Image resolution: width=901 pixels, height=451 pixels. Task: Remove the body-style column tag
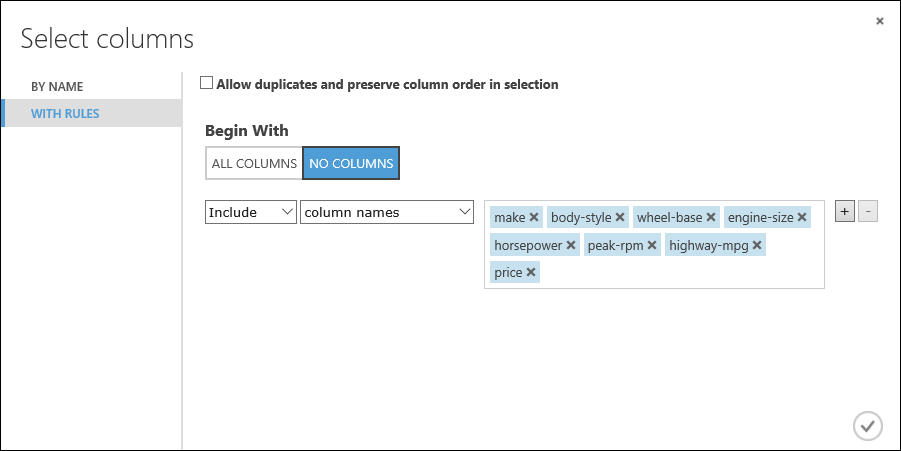click(620, 217)
